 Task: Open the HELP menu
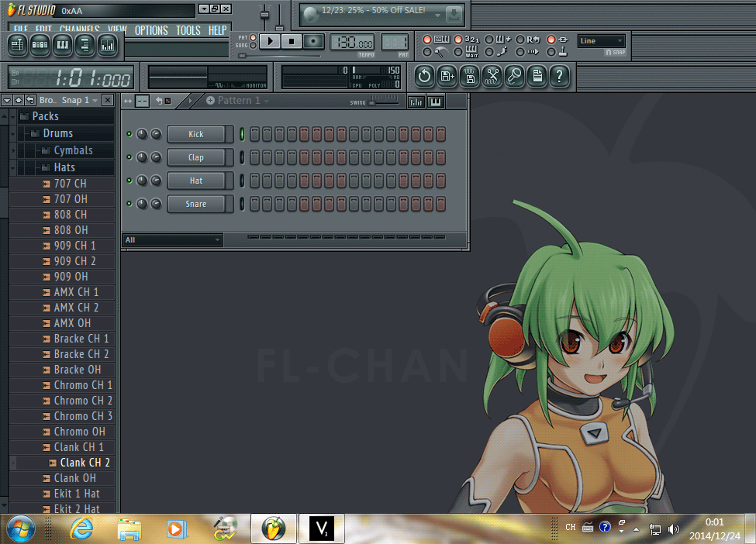(217, 30)
